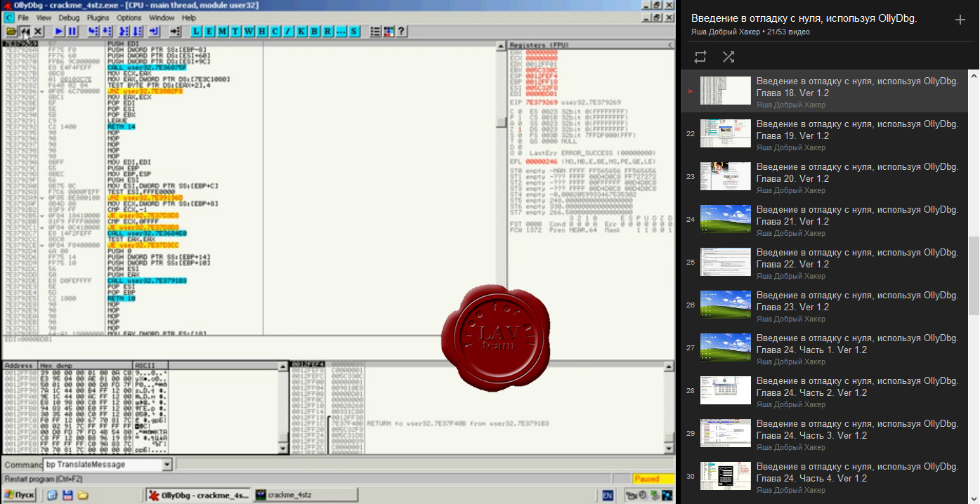Click Execute till return icon
This screenshot has height=504, width=980.
[x=154, y=31]
